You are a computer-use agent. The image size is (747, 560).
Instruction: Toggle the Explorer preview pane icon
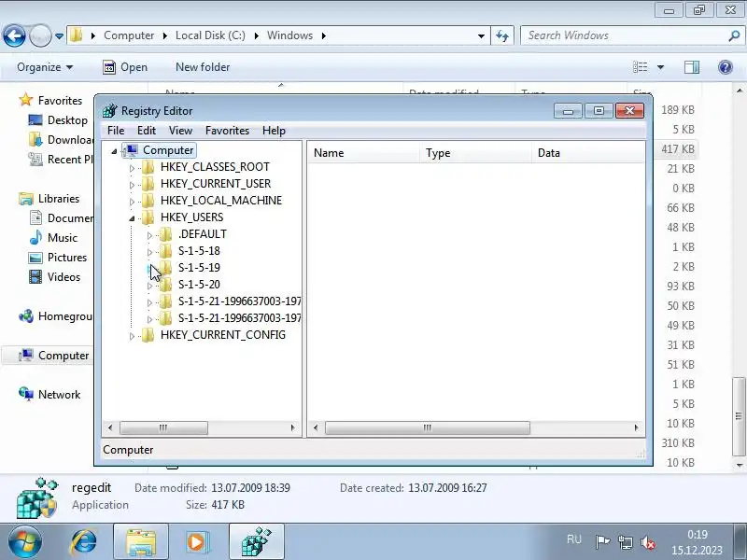692,67
